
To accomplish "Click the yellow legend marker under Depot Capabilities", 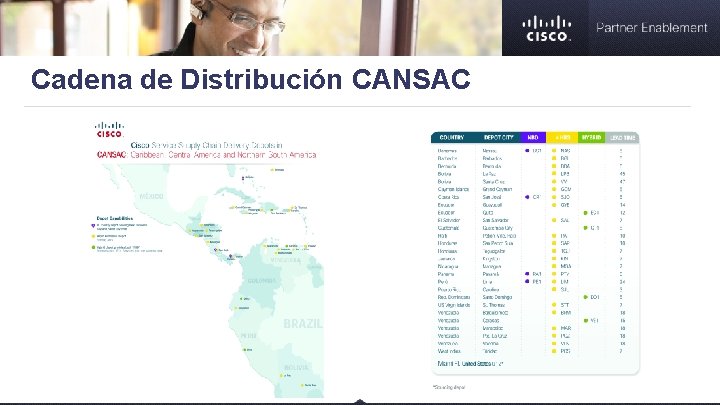I will 93,236.
